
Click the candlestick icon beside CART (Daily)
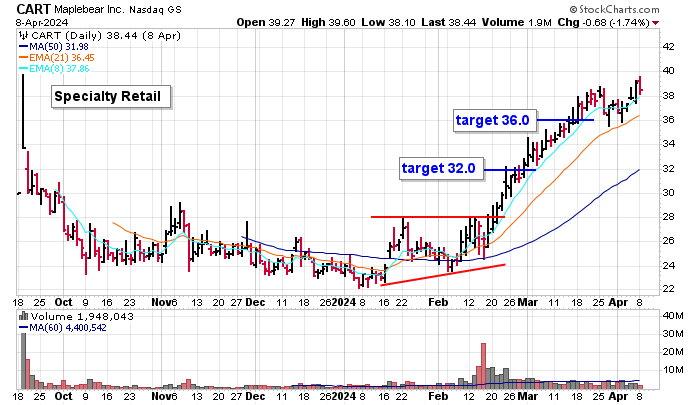tap(24, 36)
